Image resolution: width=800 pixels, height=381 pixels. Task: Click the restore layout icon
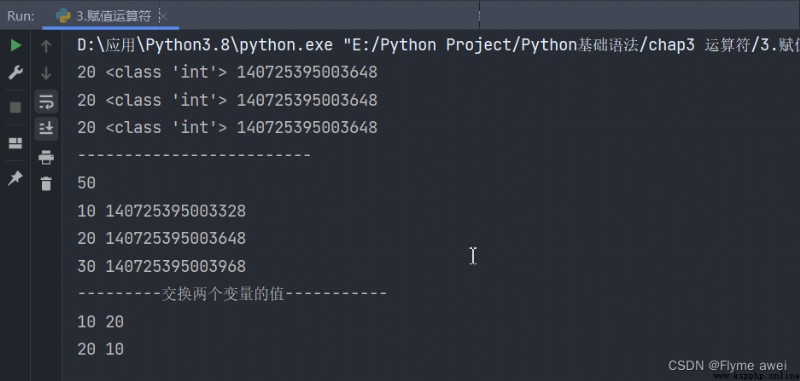pos(16,143)
